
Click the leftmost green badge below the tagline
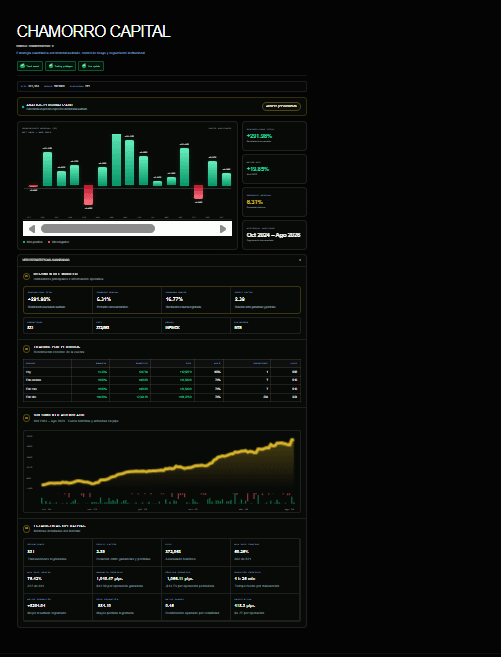coord(30,66)
